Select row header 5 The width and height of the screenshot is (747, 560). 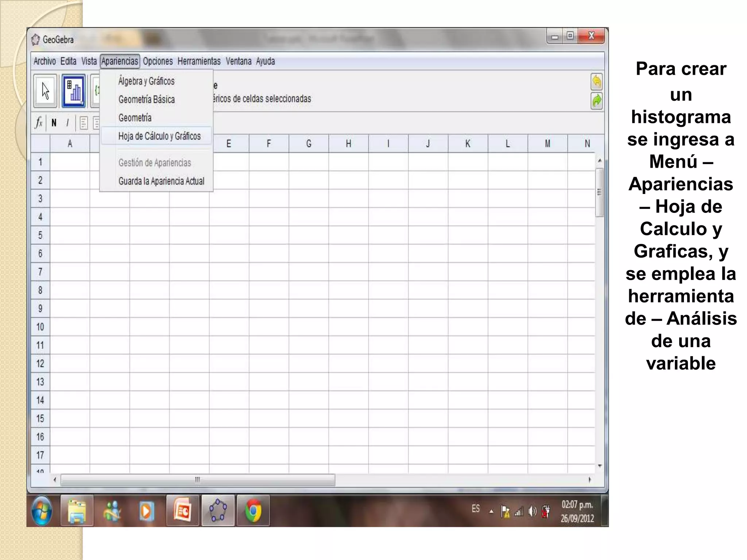[40, 235]
